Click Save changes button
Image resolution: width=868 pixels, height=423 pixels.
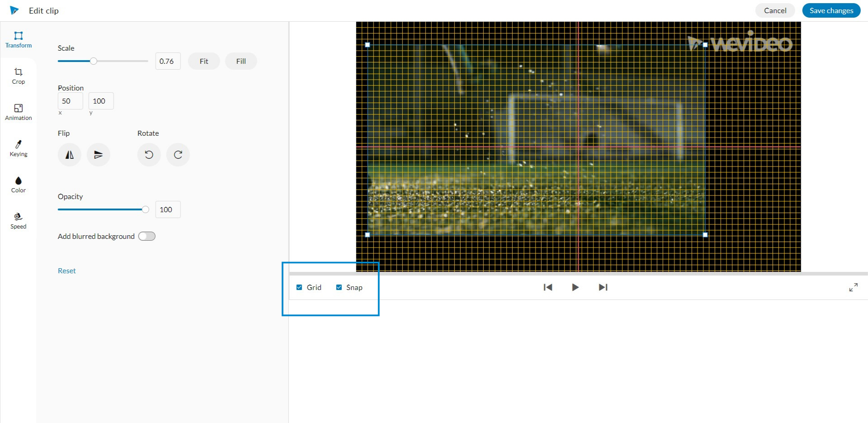pos(831,10)
